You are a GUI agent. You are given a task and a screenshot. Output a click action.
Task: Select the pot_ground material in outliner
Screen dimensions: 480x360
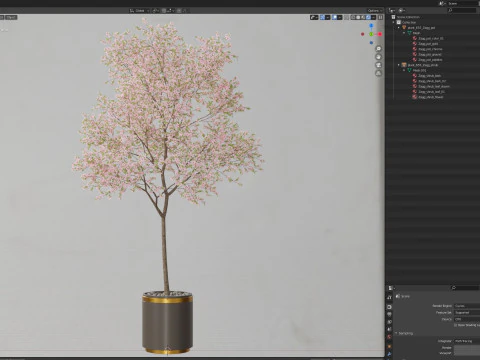pos(430,54)
